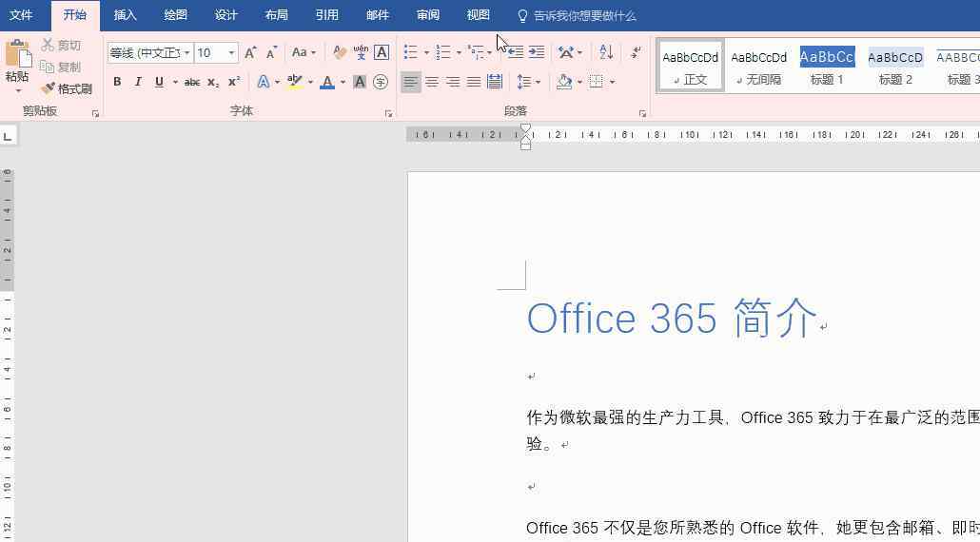Viewport: 980px width, 542px height.
Task: Switch to the 引用 (References) tab
Action: click(327, 15)
